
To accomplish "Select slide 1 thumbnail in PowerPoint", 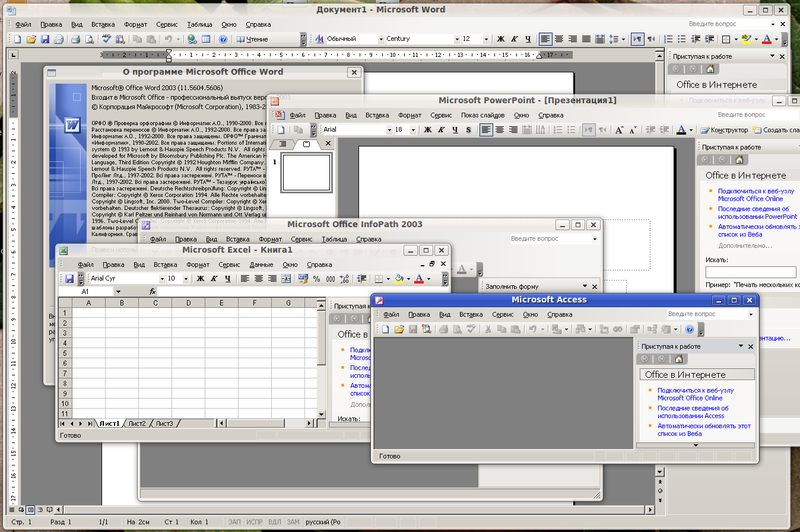I will point(307,172).
